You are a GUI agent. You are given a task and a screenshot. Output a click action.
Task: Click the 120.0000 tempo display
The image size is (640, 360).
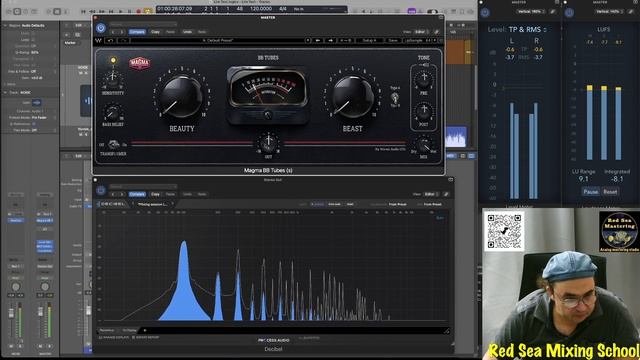click(261, 9)
